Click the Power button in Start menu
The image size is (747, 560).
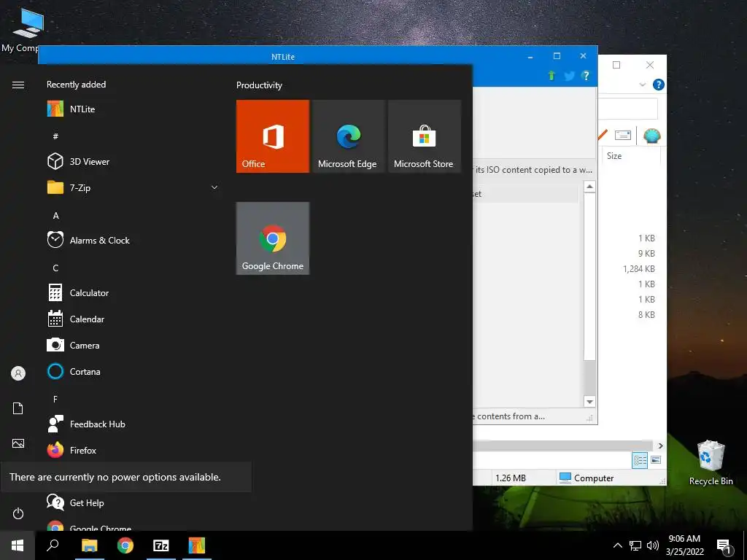(18, 513)
